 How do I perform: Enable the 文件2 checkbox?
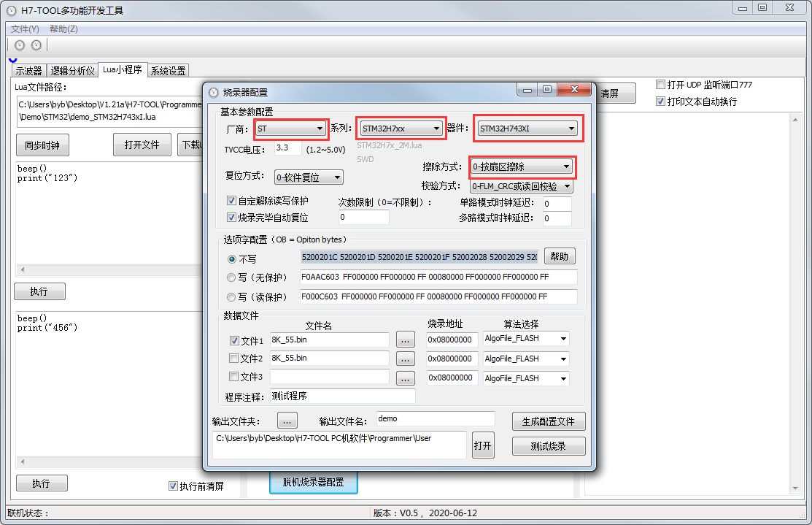point(234,358)
